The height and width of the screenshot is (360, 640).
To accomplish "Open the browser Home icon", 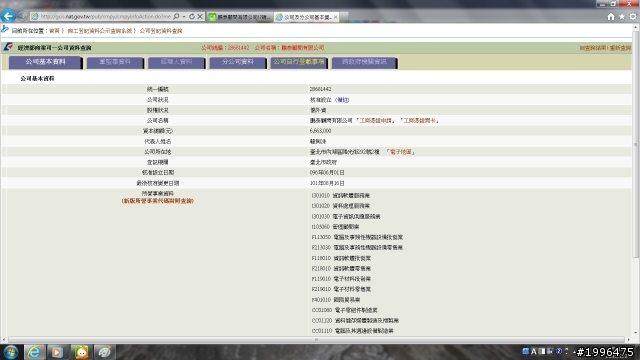I will 611,17.
